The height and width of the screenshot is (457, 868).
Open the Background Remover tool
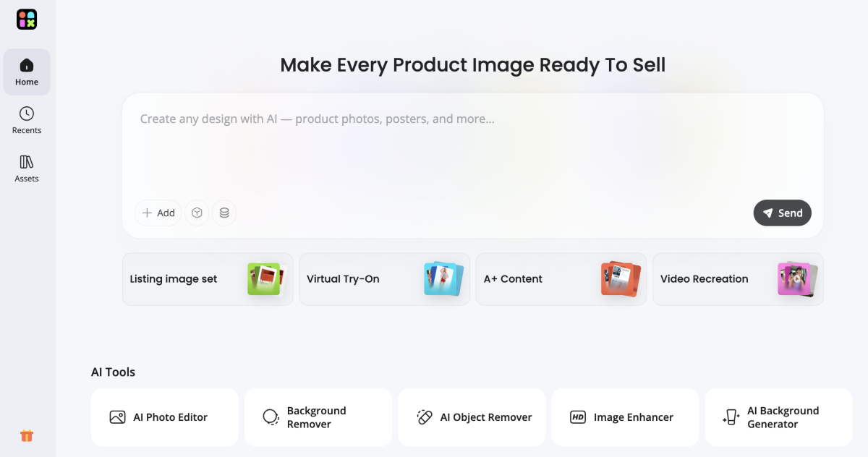click(x=318, y=417)
